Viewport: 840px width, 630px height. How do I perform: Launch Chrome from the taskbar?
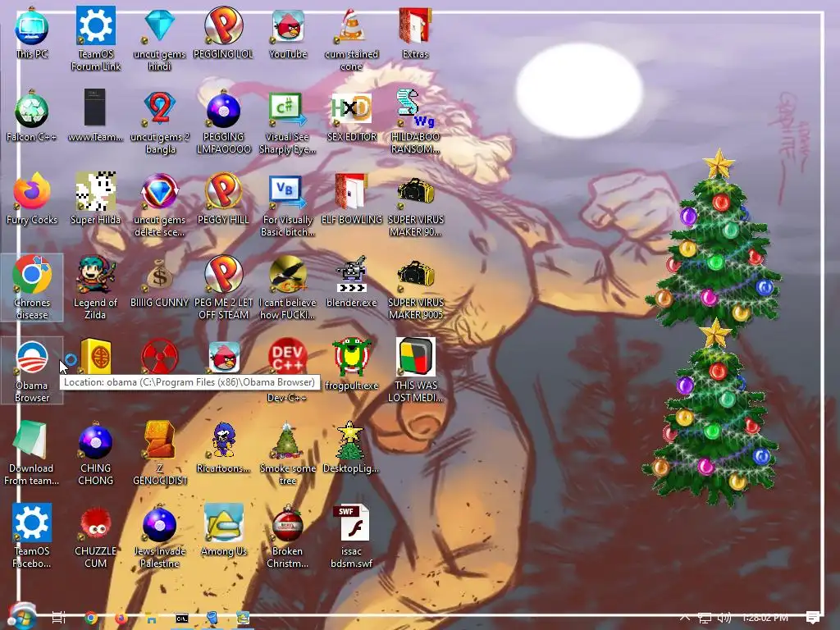(x=91, y=618)
